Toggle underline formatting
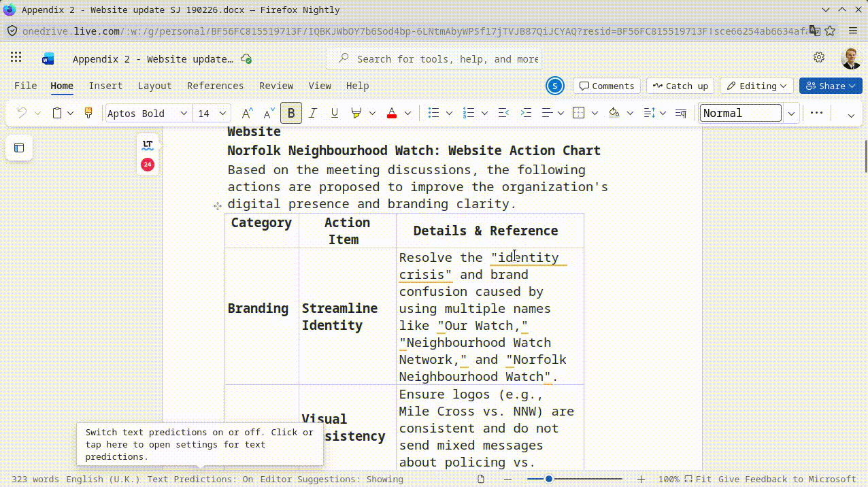This screenshot has width=868, height=487. (334, 114)
